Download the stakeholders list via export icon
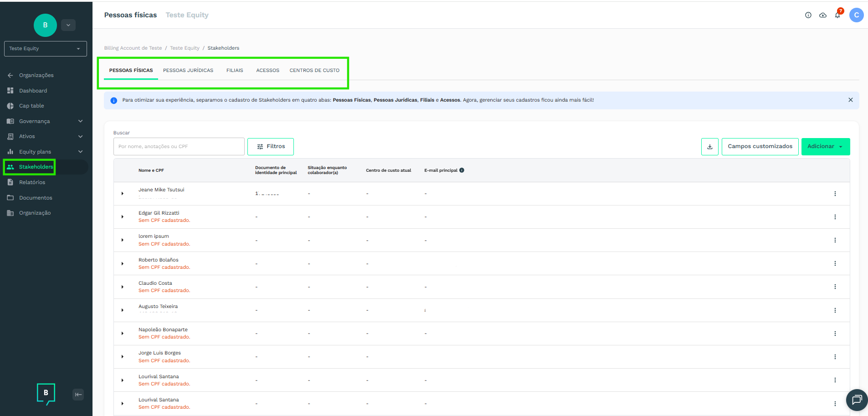This screenshot has height=416, width=868. [x=709, y=147]
